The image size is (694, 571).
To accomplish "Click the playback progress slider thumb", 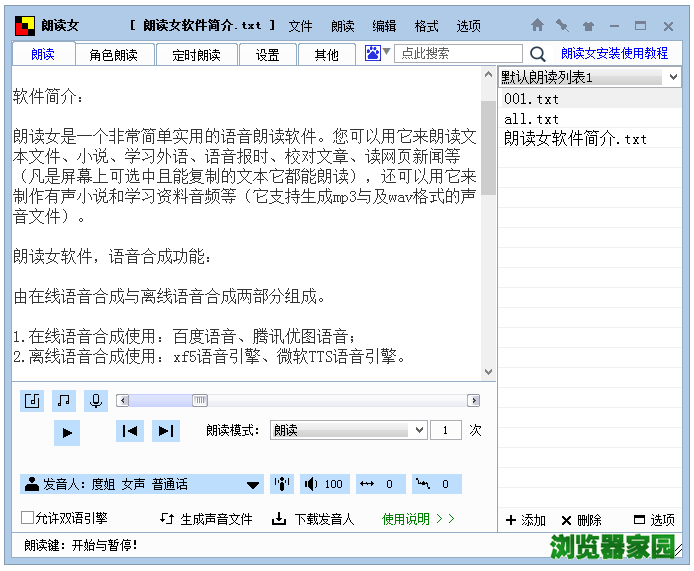I will [x=199, y=401].
